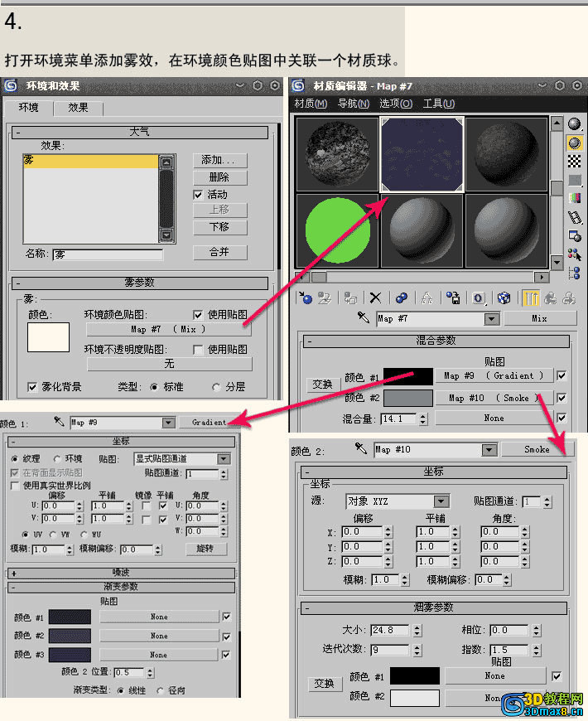Click Show Map in Viewport cube icon
588x721 pixels.
(504, 298)
